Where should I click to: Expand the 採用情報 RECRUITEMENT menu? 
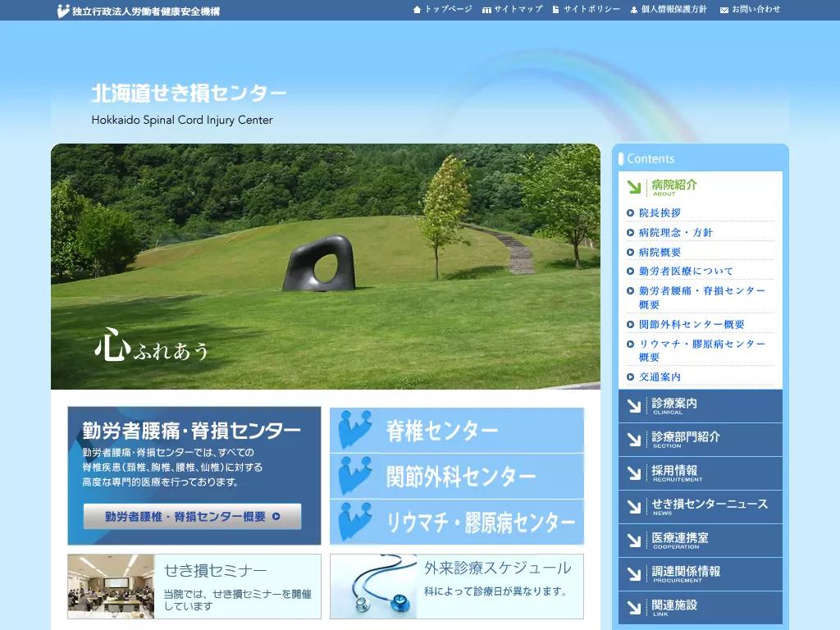click(x=701, y=473)
